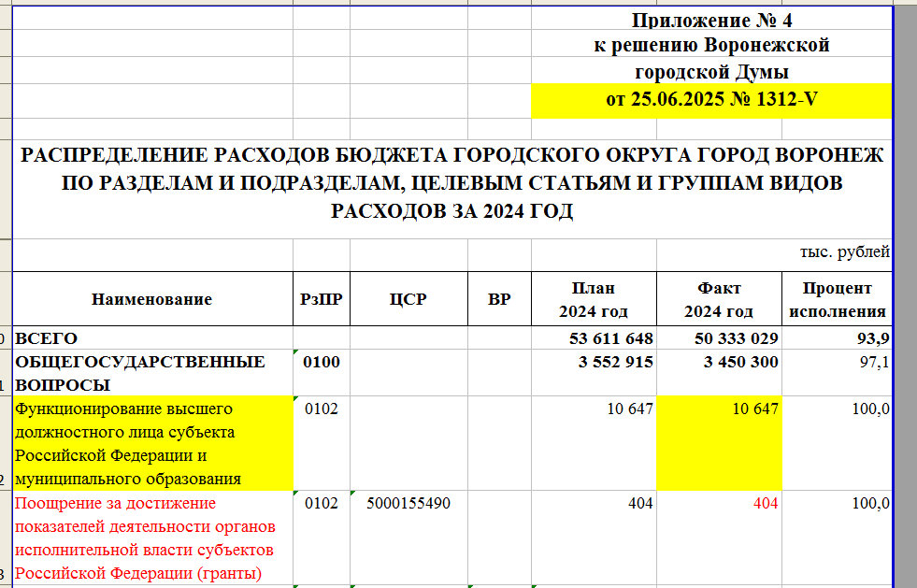917x588 pixels.
Task: Select the "ЦСР" column header cell
Action: (408, 299)
